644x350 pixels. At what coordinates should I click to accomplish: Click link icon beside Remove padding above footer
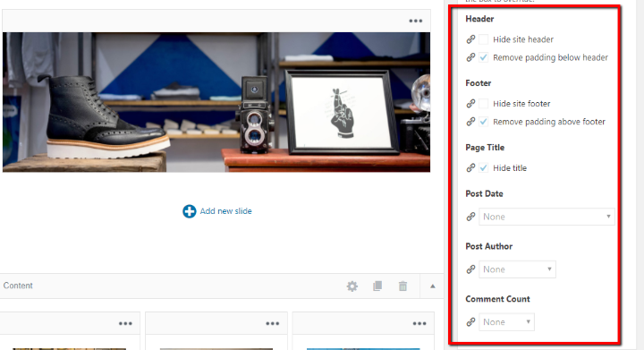point(470,122)
